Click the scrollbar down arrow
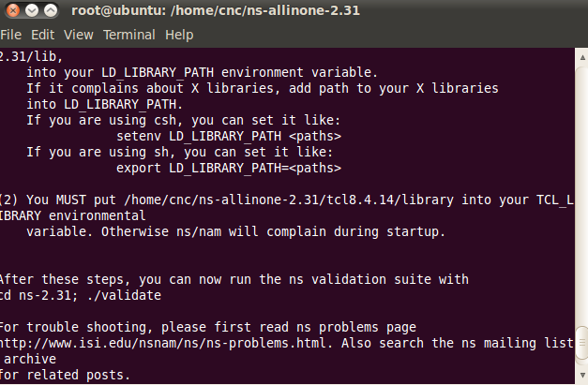The width and height of the screenshot is (588, 385). [x=582, y=375]
